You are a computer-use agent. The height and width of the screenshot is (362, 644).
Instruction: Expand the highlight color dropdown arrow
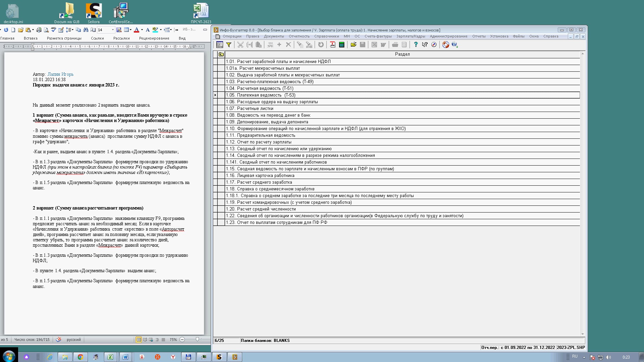[x=161, y=30]
